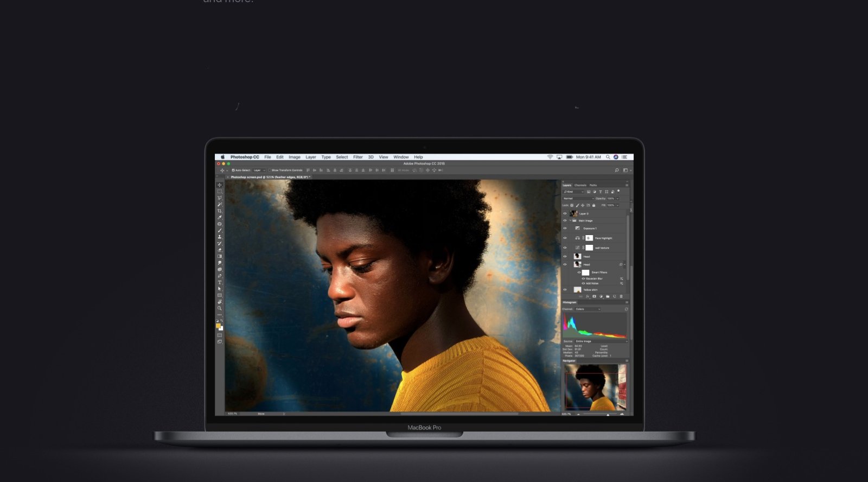Screen dimensions: 868x482
Task: Enable the Auto-Select checkbox
Action: pyautogui.click(x=233, y=170)
